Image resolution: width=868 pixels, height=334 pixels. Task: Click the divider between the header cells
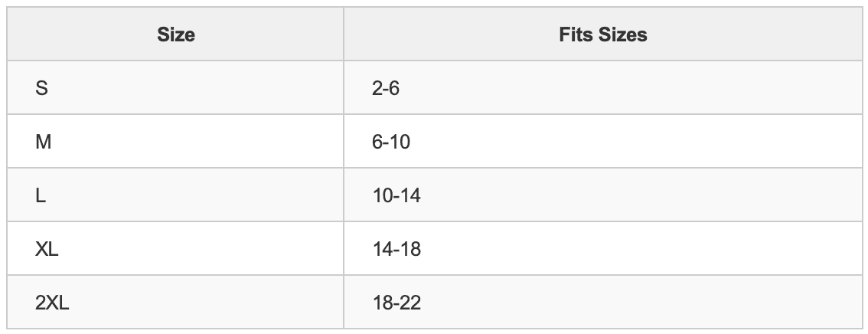pyautogui.click(x=344, y=34)
